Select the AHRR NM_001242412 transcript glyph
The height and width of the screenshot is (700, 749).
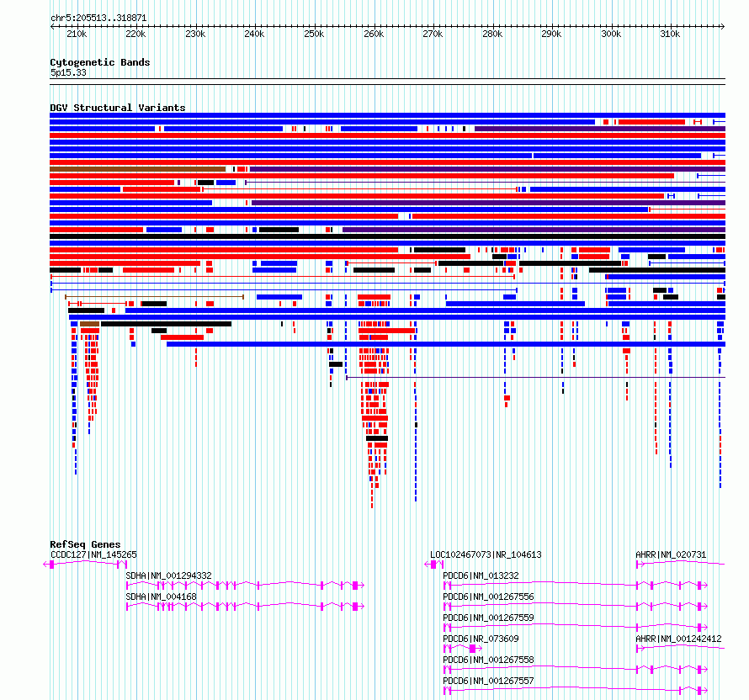[681, 649]
